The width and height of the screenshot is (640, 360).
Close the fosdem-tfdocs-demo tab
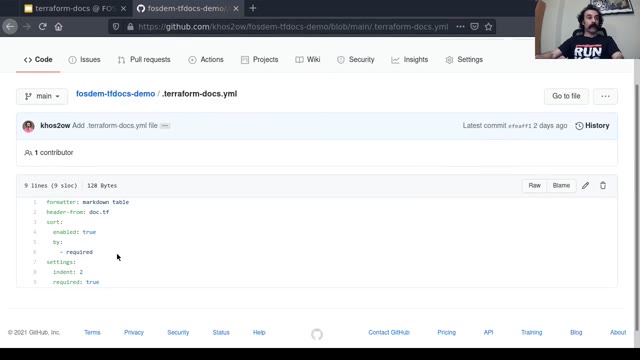[x=236, y=9]
